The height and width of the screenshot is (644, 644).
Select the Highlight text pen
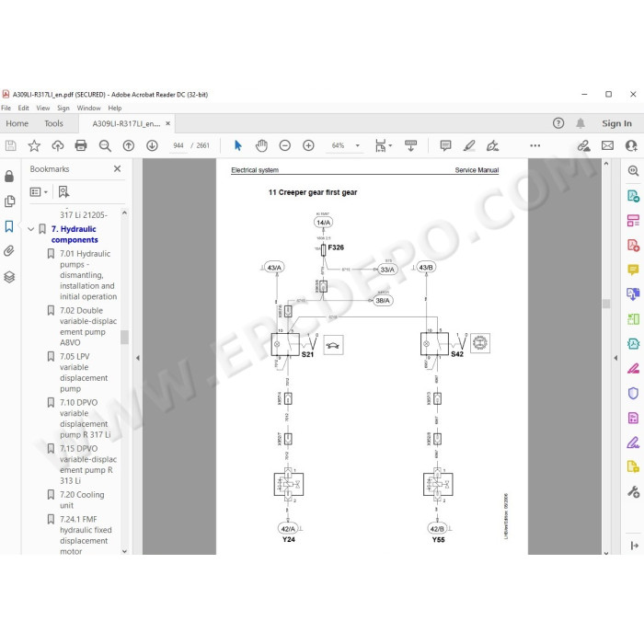(x=469, y=145)
